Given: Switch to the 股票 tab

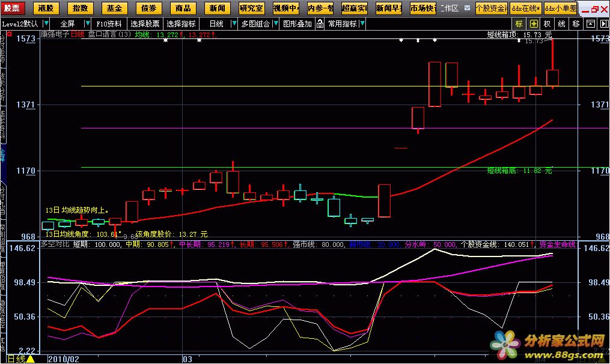Looking at the screenshot, I should 12,8.
